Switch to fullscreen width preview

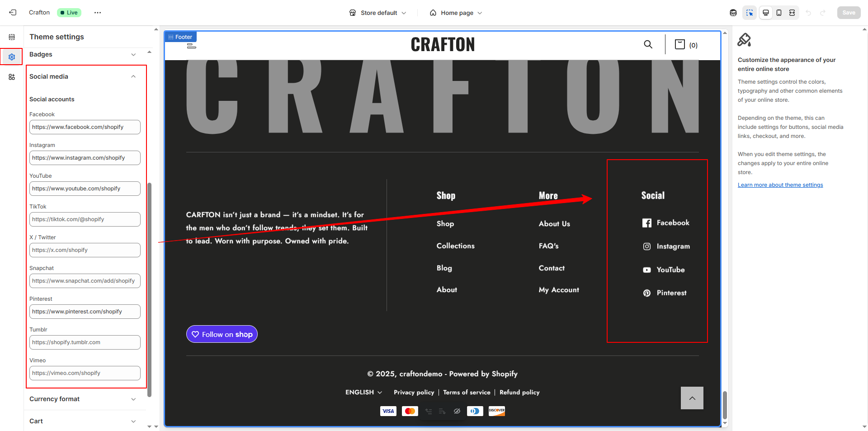[x=792, y=13]
